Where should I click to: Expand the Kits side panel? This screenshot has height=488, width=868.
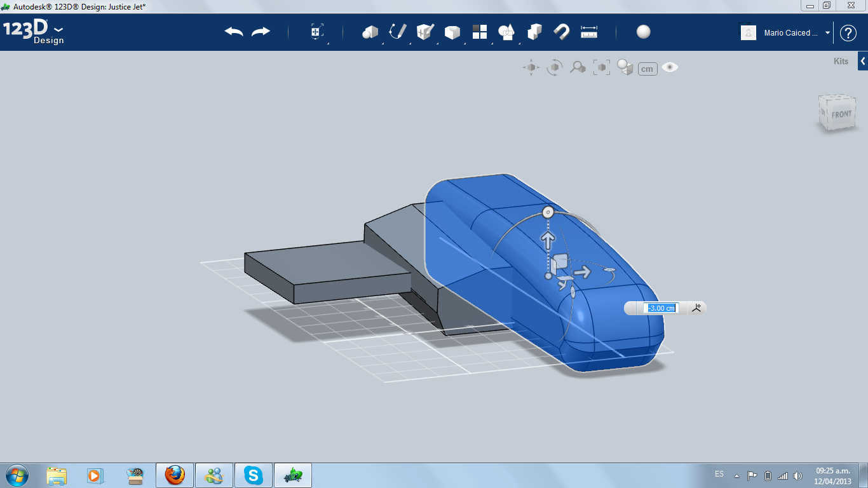(x=863, y=61)
